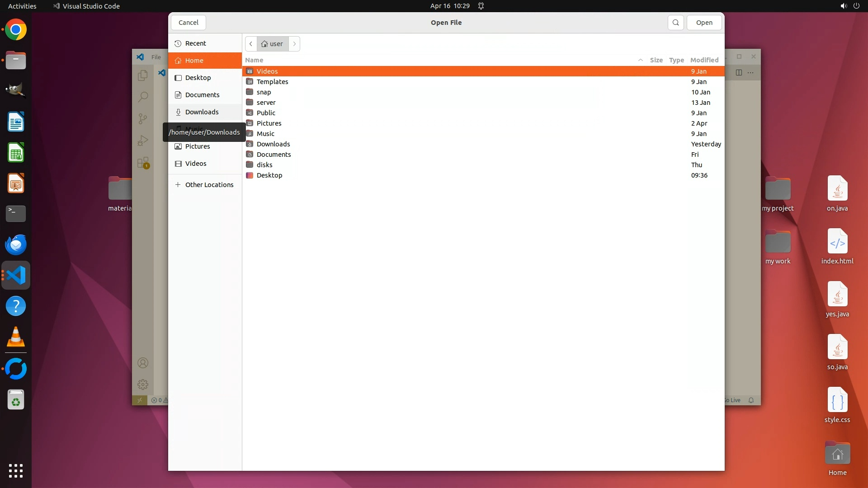Select Documents in the places sidebar
The height and width of the screenshot is (488, 868).
(x=202, y=95)
